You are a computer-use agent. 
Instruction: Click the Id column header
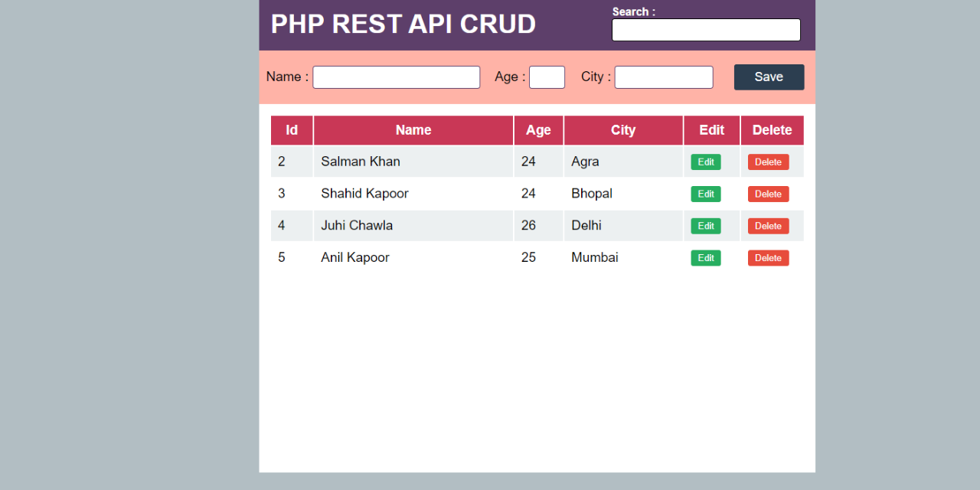(x=291, y=130)
